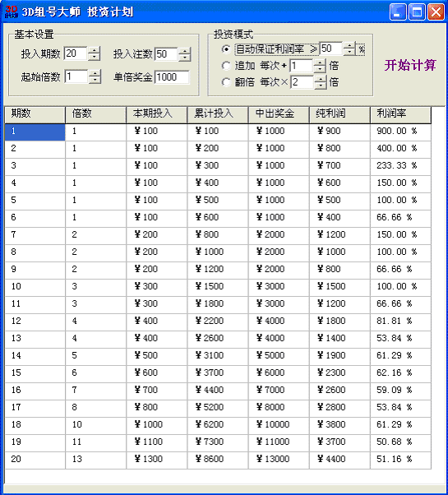Increase the 翻倍 每次× multiplier spinner
Screen dimensions: 448x495
tap(321, 78)
